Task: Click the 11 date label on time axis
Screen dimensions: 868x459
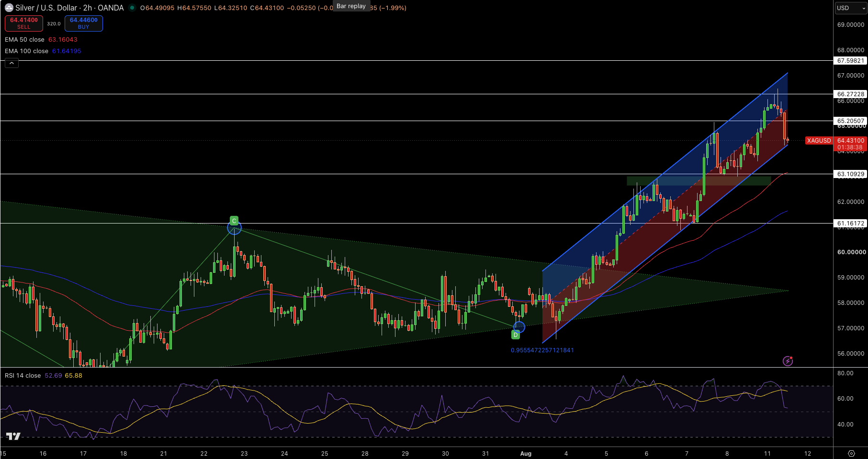Action: click(x=767, y=454)
